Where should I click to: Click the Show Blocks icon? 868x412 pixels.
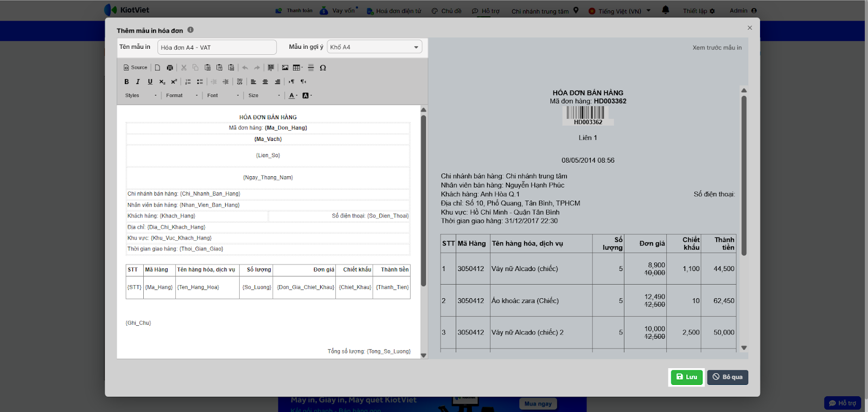pos(271,68)
